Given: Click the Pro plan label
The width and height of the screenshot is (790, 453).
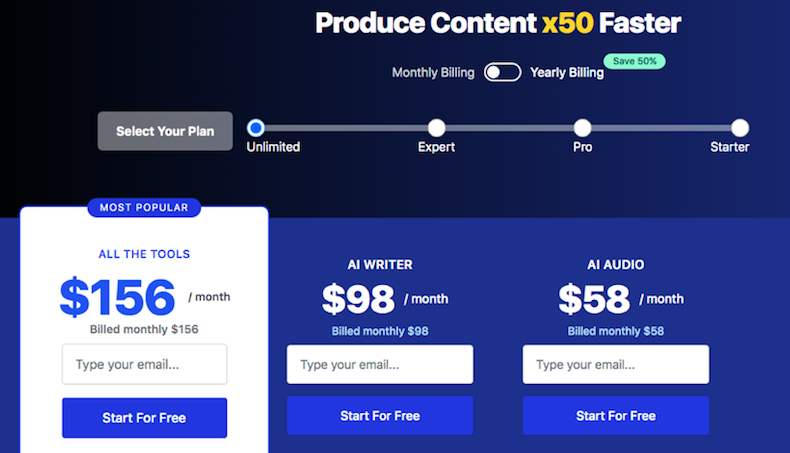Looking at the screenshot, I should point(582,147).
